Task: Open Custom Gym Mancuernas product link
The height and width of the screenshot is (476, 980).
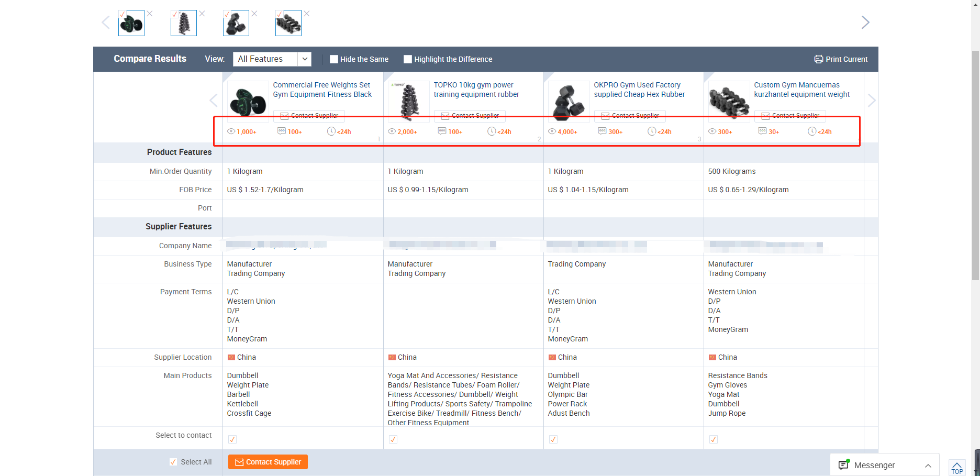Action: (x=802, y=90)
